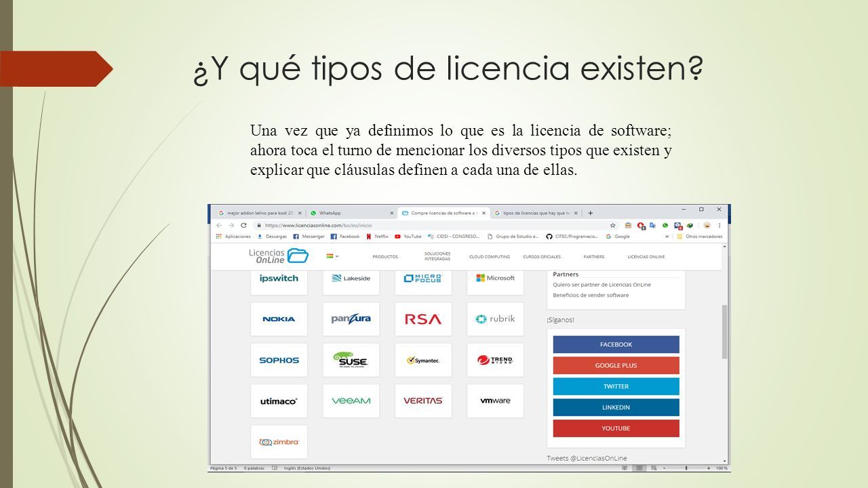Close the WhatsApp browser tab

click(391, 213)
